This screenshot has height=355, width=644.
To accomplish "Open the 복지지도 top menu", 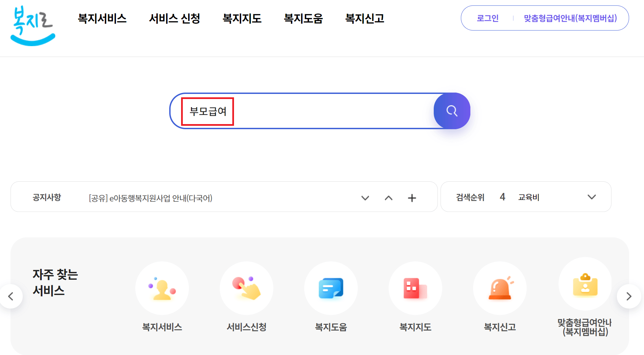I will pos(242,18).
